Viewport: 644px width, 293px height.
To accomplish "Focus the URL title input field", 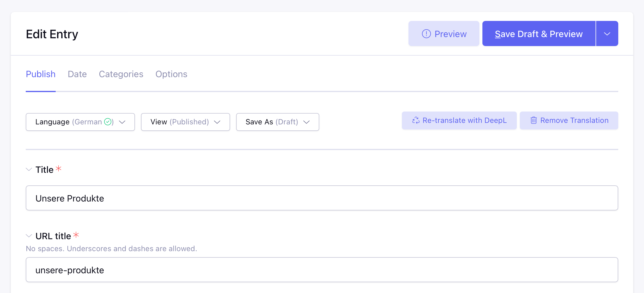I will (322, 270).
